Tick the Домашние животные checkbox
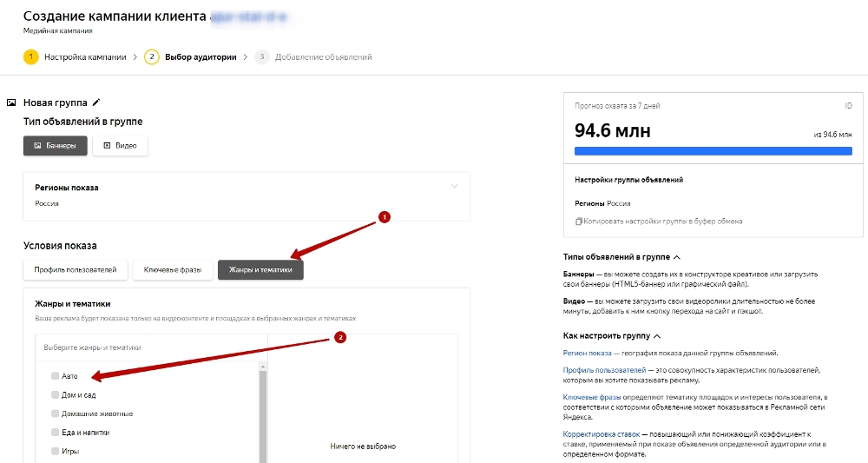 click(x=55, y=413)
